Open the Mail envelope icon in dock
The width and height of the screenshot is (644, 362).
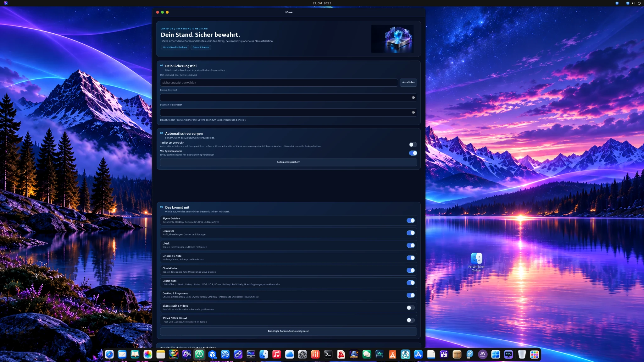[x=122, y=354]
